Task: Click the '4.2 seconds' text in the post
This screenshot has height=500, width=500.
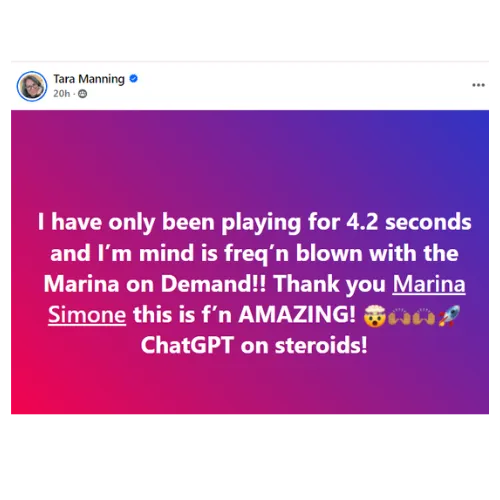Action: (x=409, y=222)
